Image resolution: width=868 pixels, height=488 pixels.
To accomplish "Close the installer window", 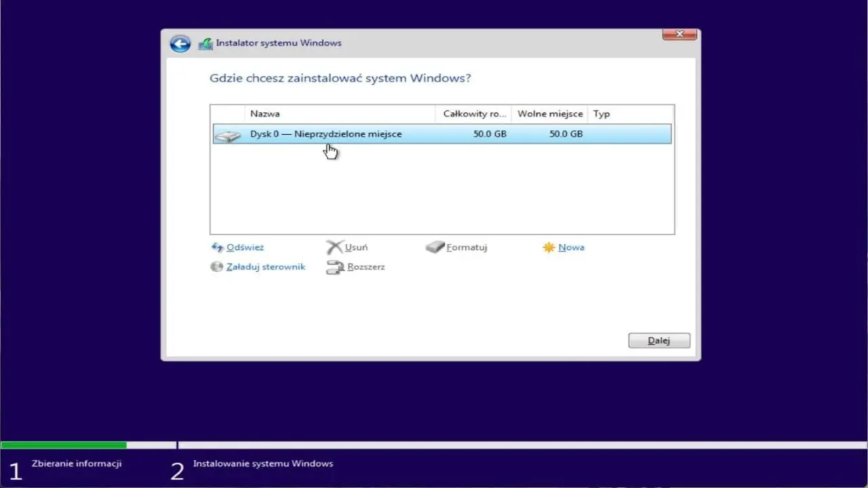I will (x=679, y=34).
